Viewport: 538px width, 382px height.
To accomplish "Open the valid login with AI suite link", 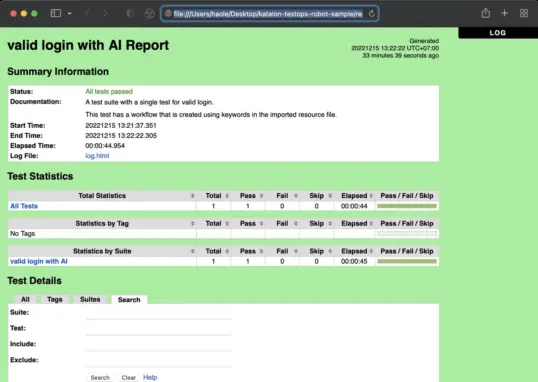I will coord(39,261).
